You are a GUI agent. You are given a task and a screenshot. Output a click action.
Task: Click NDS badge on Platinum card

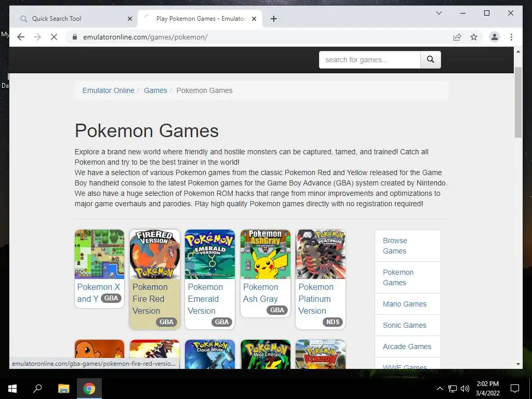click(332, 322)
